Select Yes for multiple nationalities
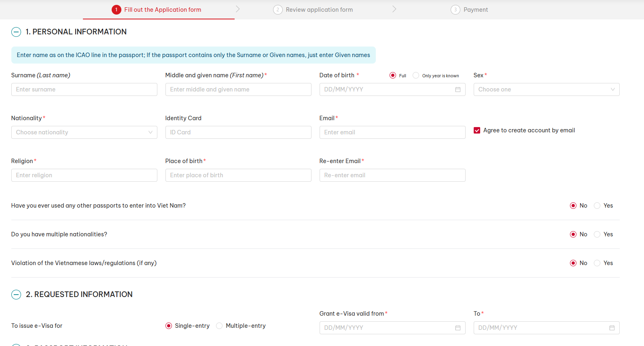 coord(597,234)
